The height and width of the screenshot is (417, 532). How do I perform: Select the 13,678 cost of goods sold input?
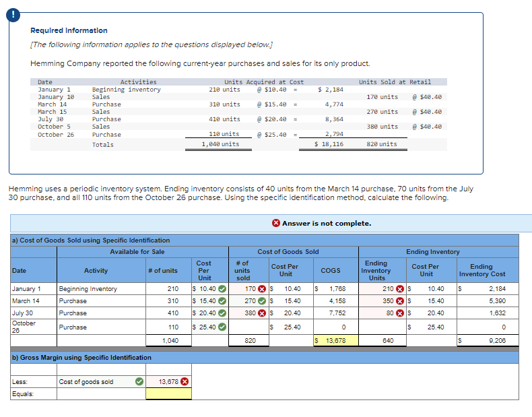point(168,382)
